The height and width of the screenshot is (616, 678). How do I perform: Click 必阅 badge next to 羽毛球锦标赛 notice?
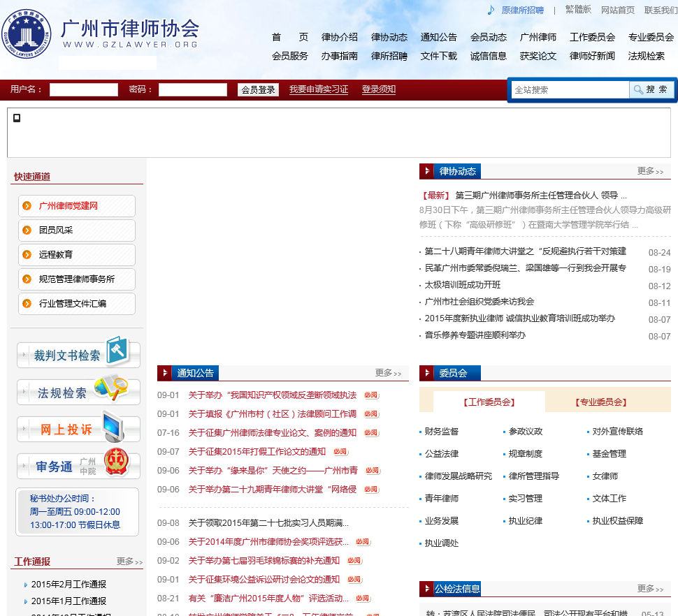(354, 560)
